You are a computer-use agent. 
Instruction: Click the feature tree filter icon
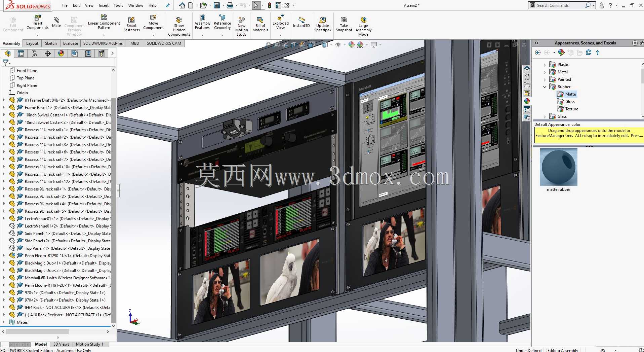pos(6,63)
